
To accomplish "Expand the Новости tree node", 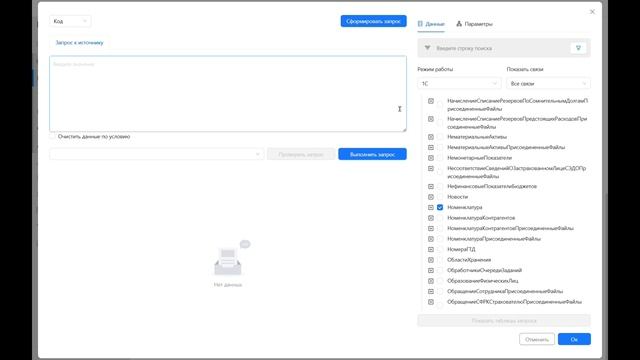I will coord(431,197).
